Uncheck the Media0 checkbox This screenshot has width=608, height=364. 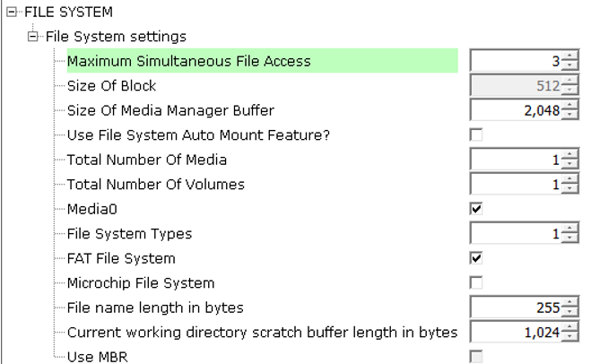point(476,209)
